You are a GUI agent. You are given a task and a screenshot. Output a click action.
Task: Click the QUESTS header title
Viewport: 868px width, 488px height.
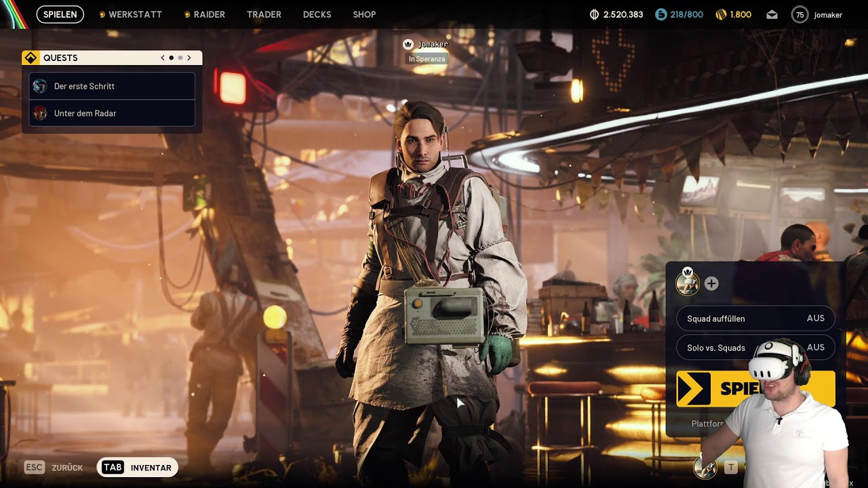click(x=60, y=58)
